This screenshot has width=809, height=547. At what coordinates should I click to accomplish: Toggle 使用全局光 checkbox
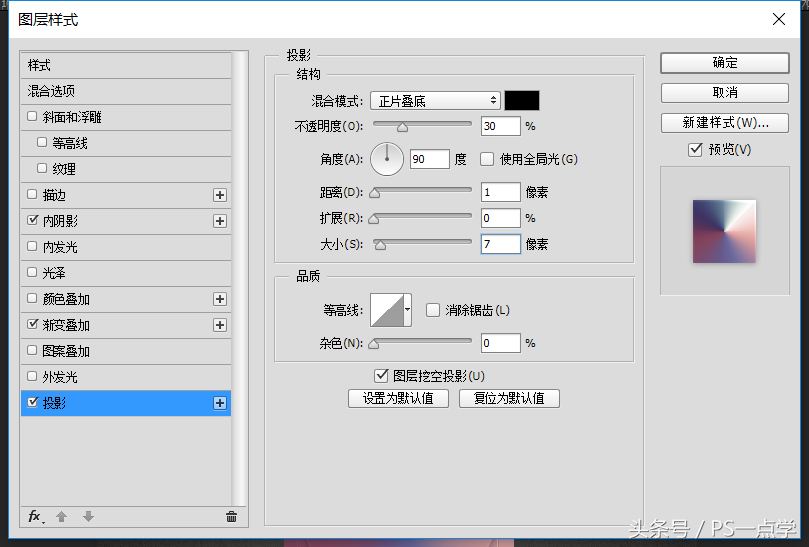487,159
